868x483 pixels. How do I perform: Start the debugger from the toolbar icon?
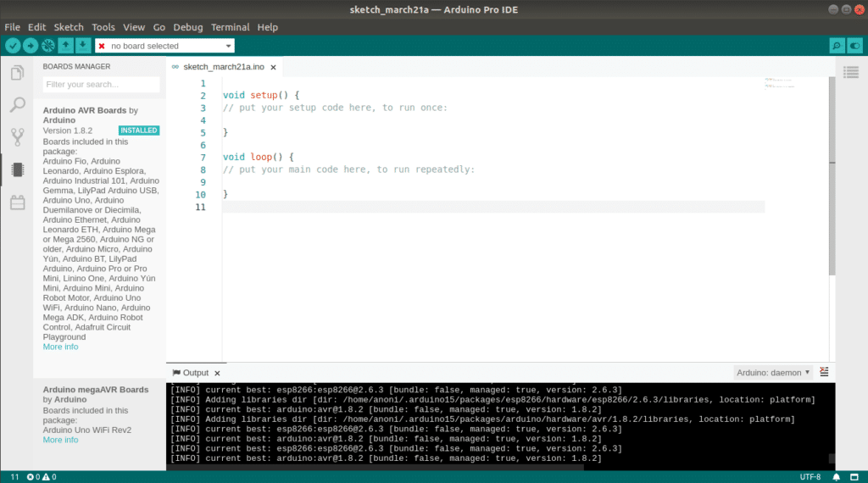tap(47, 46)
